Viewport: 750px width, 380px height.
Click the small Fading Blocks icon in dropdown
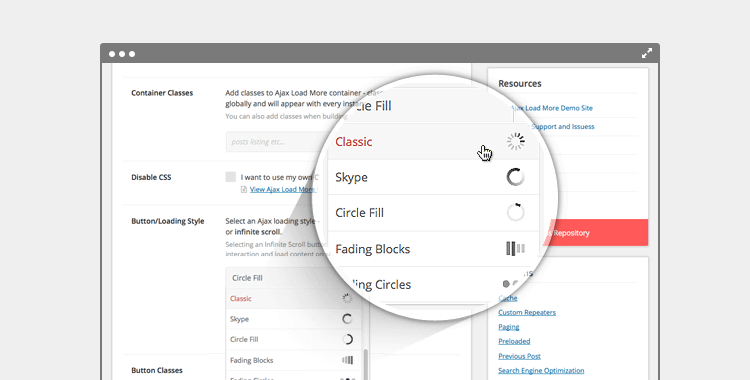(x=348, y=360)
